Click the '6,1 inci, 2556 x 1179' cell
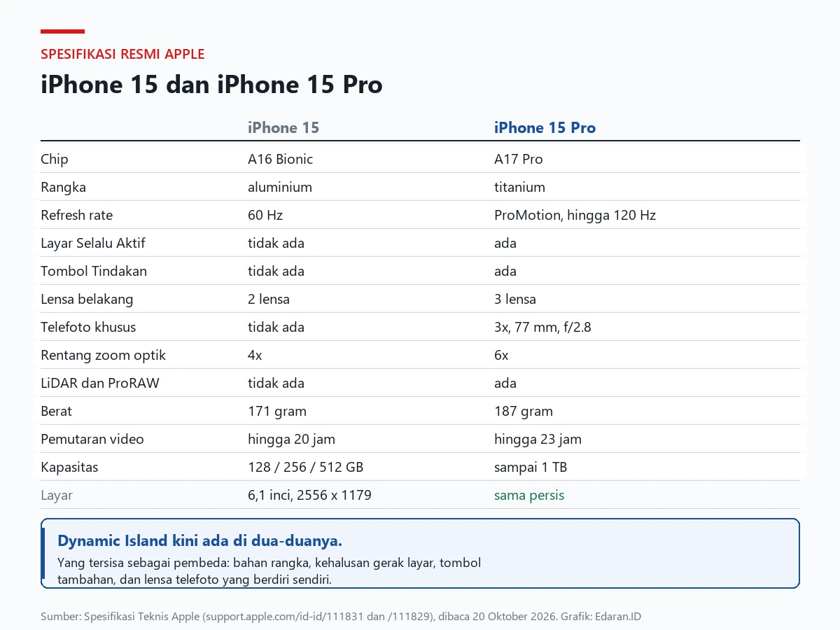840x630 pixels. pos(309,495)
